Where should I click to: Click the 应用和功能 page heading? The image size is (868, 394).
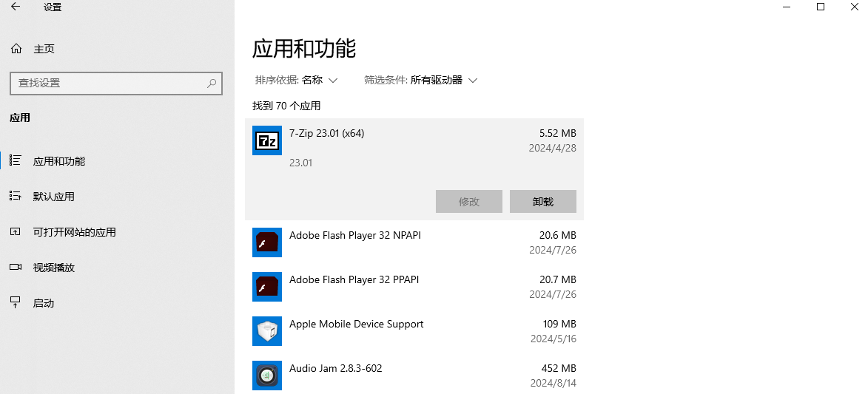tap(304, 49)
